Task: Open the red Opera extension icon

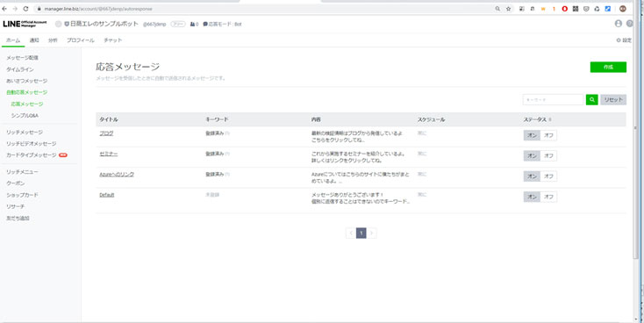Action: coord(565,9)
